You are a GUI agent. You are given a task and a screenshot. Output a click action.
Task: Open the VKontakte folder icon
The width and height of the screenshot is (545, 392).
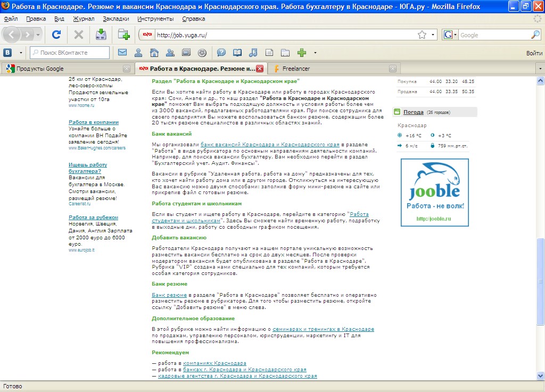(285, 53)
